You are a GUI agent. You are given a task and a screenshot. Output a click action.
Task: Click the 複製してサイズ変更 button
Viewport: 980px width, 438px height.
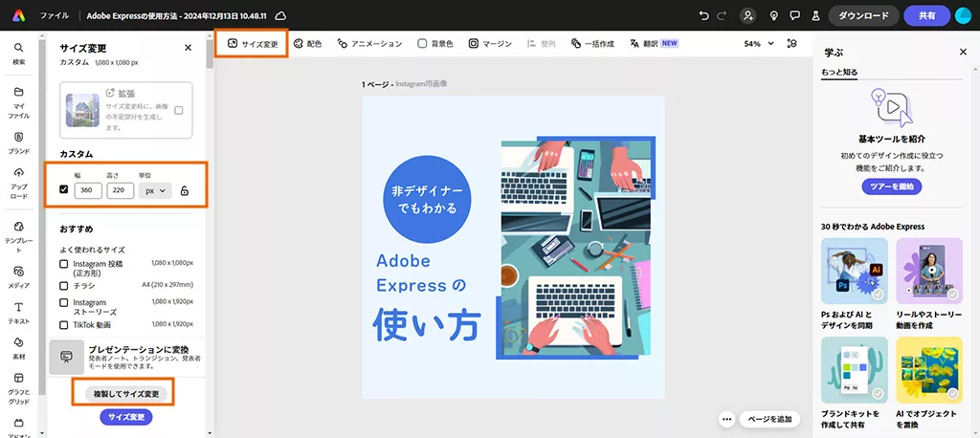point(126,394)
